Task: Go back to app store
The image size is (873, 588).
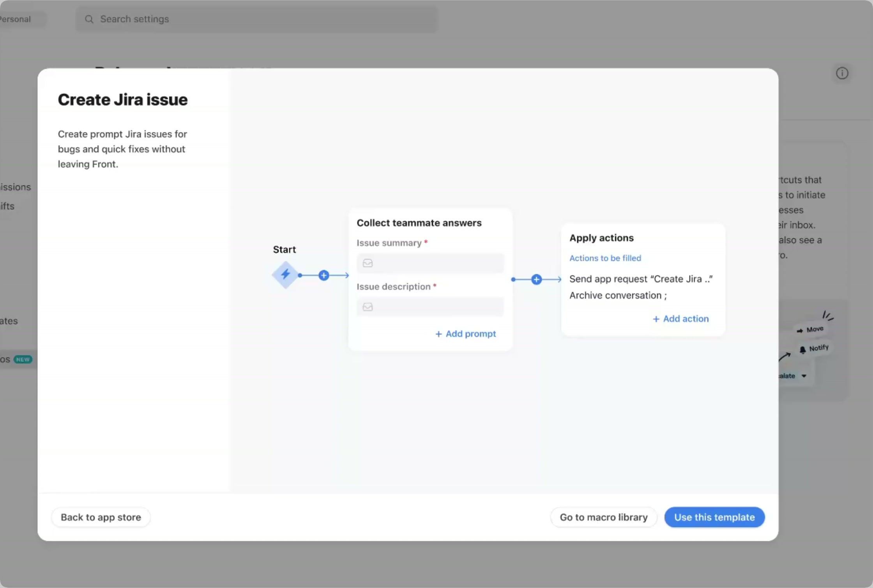Action: pyautogui.click(x=101, y=517)
